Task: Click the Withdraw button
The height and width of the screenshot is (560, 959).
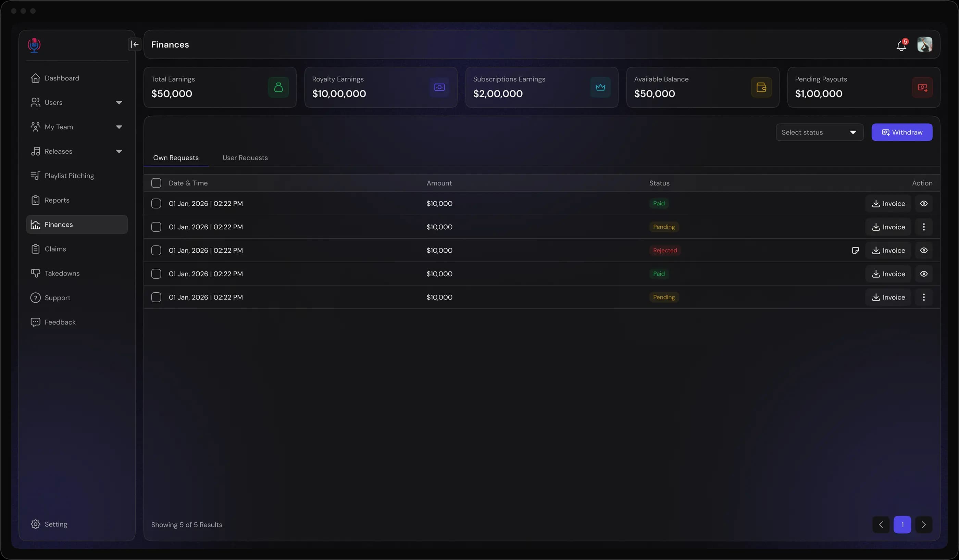Action: pos(902,132)
